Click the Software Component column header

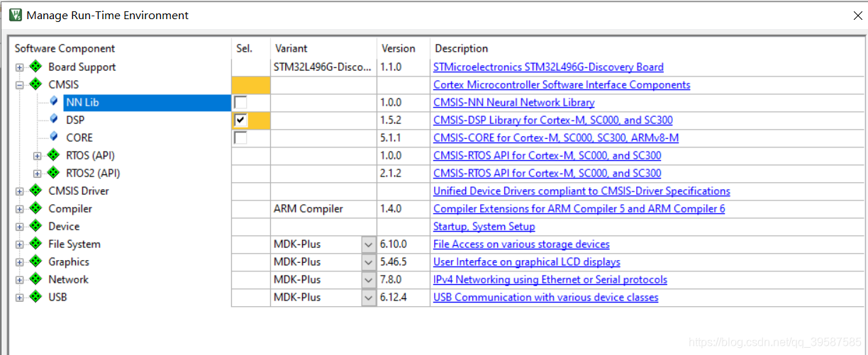(65, 48)
